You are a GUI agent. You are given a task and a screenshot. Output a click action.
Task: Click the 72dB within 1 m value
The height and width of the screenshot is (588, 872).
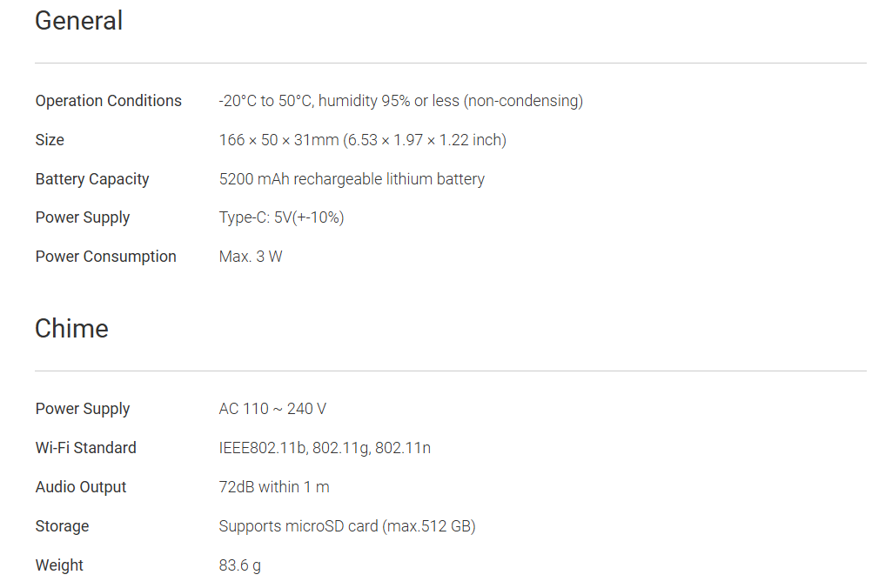click(274, 487)
